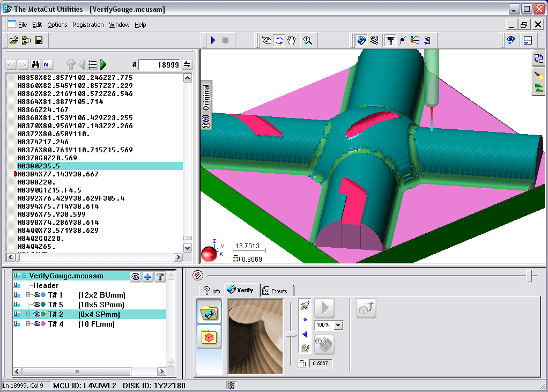Viewport: 548px width, 392px height.
Task: Click the swap views icon on right sidebar
Action: pos(538,58)
